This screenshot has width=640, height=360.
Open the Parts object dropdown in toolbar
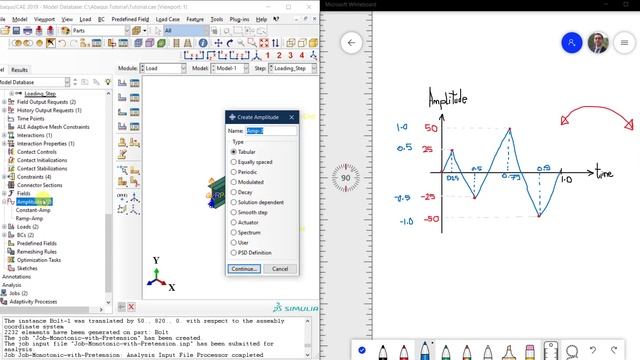click(x=101, y=31)
